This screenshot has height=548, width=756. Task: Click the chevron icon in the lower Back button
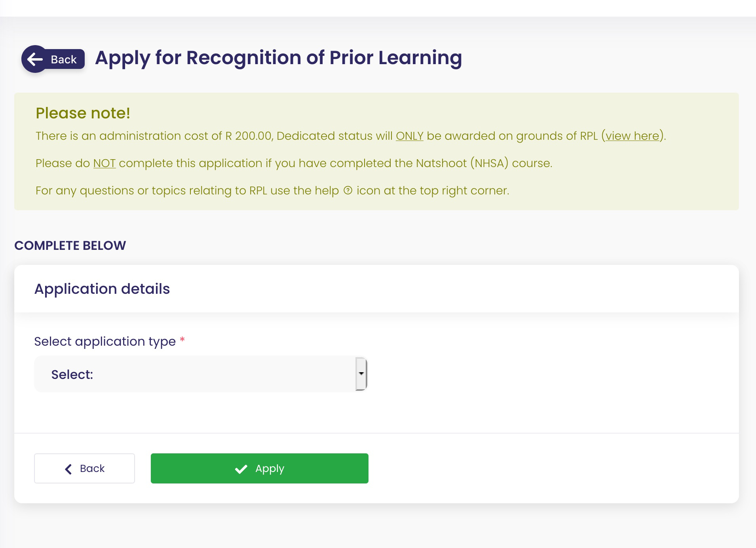click(68, 469)
